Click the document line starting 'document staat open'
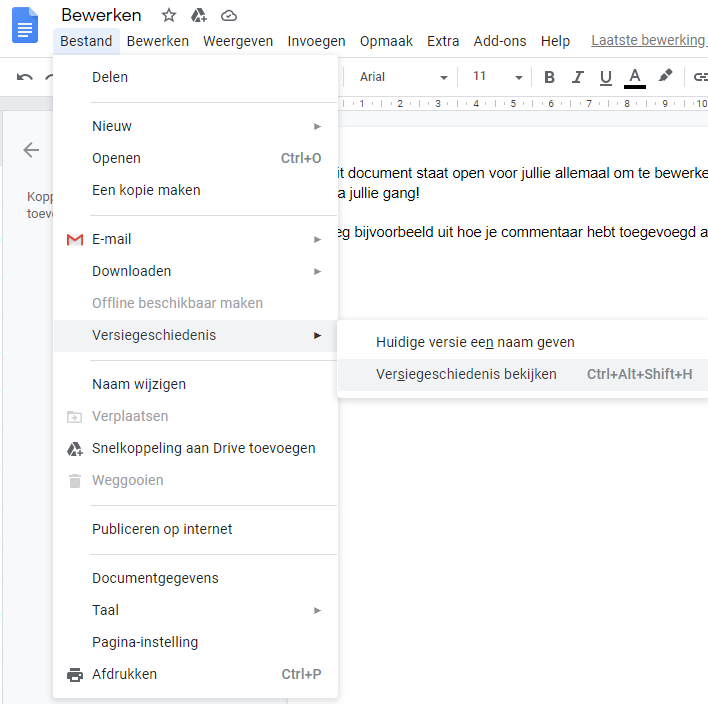The image size is (708, 704). click(523, 173)
